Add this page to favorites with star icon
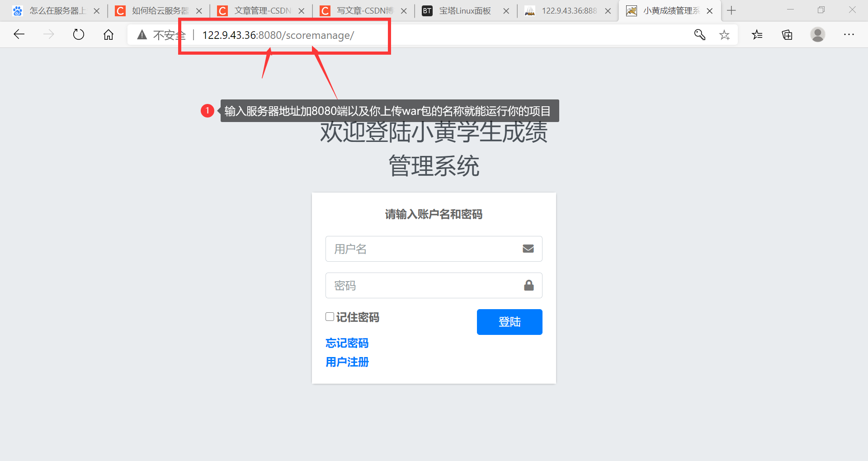The height and width of the screenshot is (461, 868). pyautogui.click(x=725, y=34)
